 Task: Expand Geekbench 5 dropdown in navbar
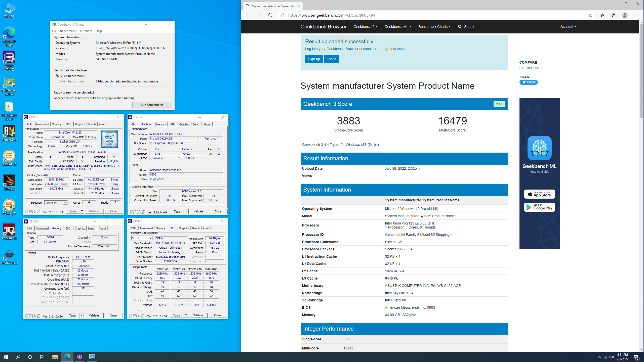365,27
